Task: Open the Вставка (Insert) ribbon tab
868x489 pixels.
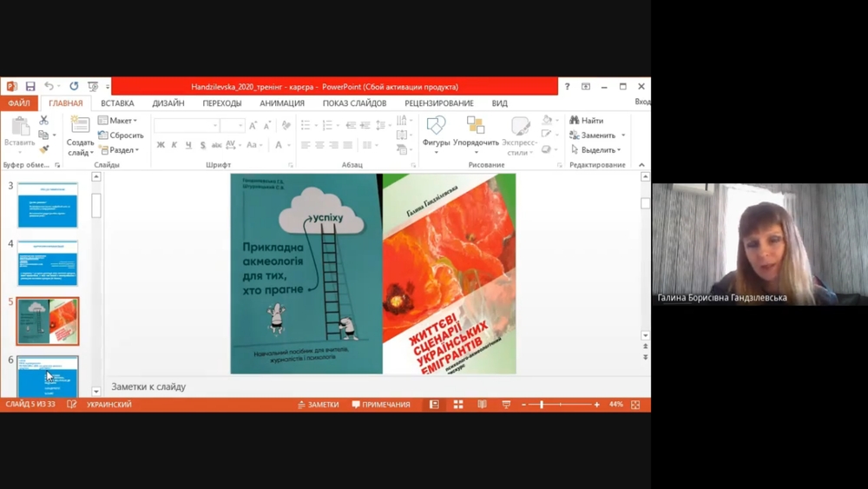Action: (x=117, y=103)
